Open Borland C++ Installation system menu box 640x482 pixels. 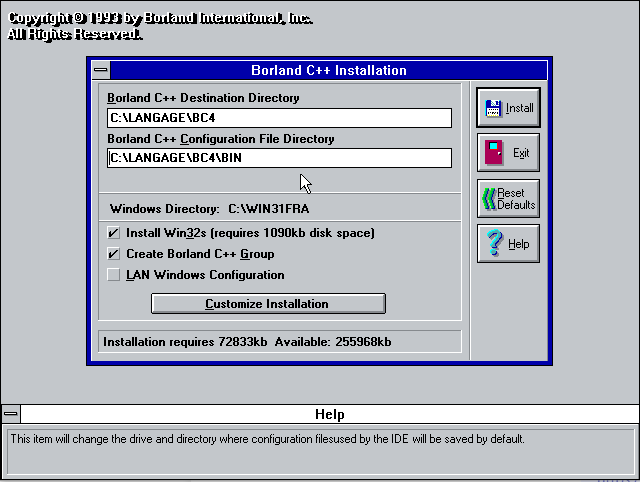(100, 70)
